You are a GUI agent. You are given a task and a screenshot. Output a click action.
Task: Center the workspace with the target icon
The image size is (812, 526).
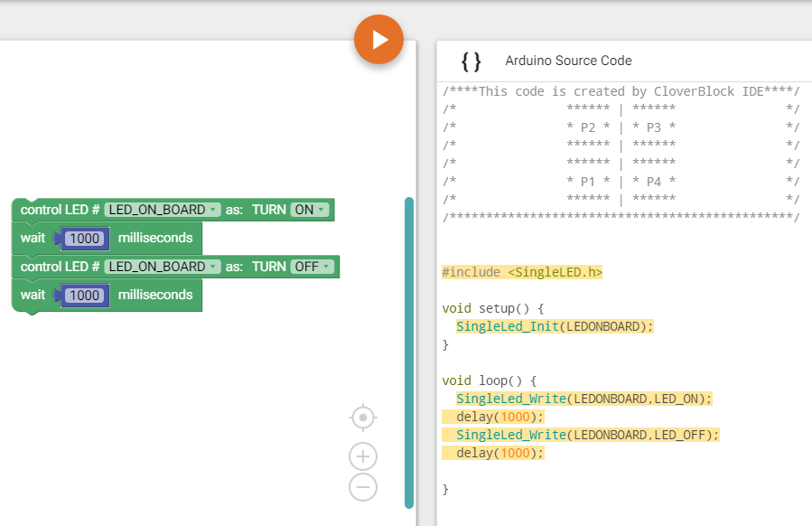[x=363, y=418]
